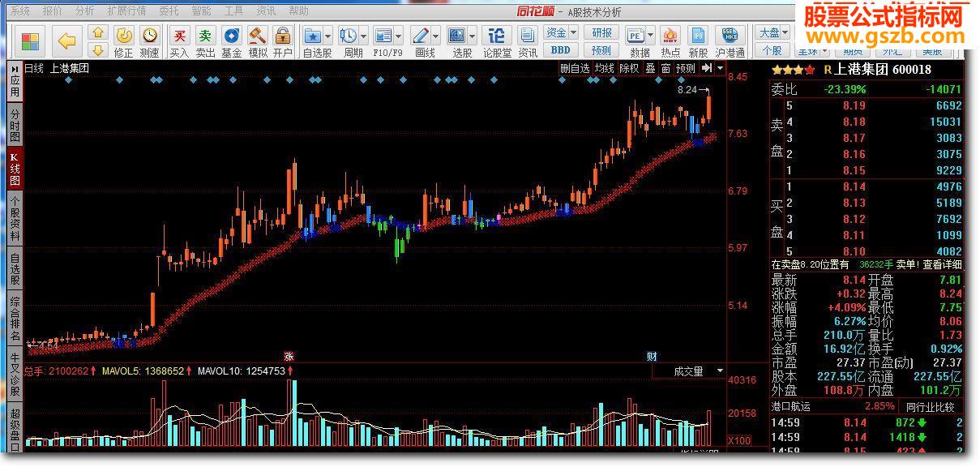This screenshot has height=467, width=980.
Task: Open the 修正 correction tool
Action: pos(123,42)
